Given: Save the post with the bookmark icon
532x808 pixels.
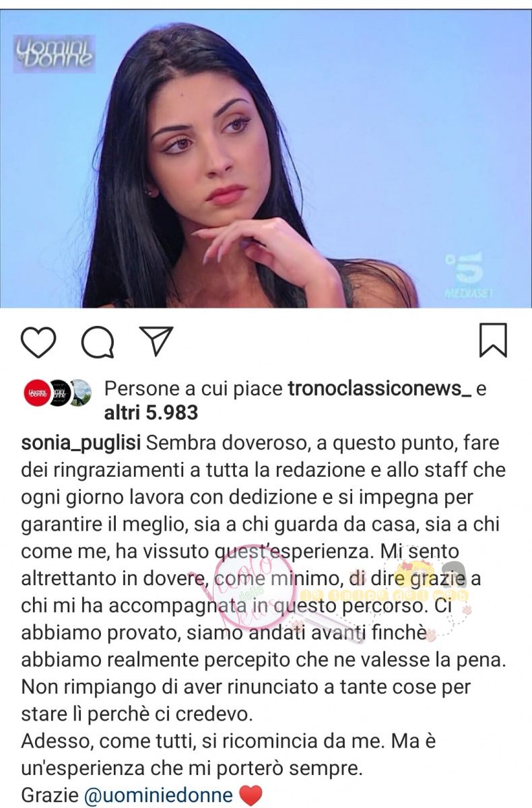Looking at the screenshot, I should point(493,340).
